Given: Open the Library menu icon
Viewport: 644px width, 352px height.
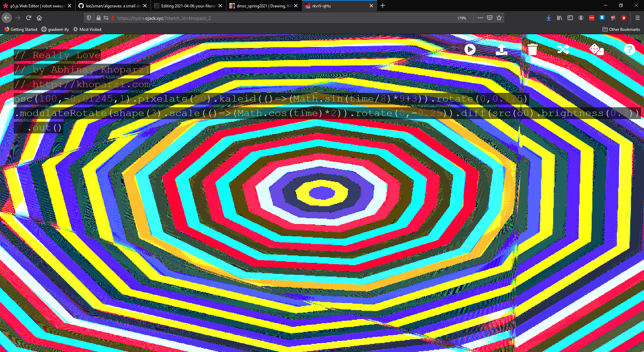Looking at the screenshot, I should tap(559, 18).
